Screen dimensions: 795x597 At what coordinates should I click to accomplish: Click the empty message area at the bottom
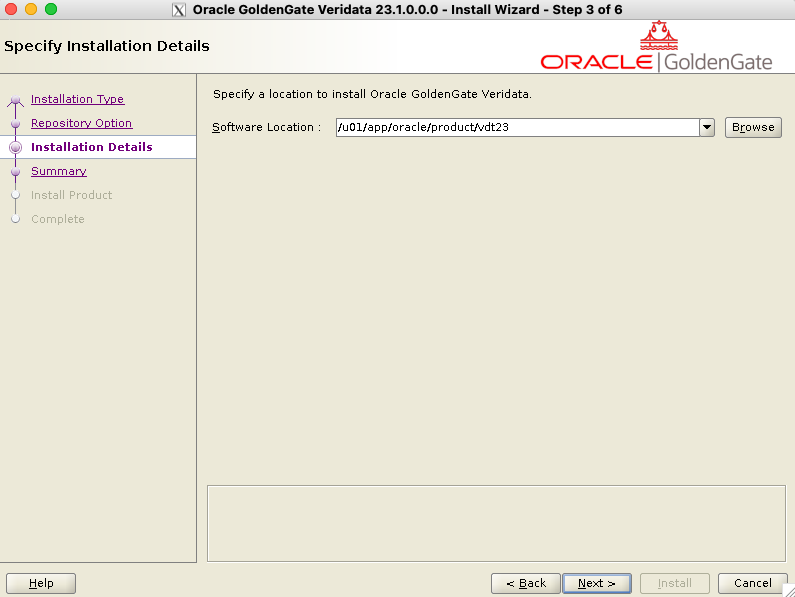[495, 523]
